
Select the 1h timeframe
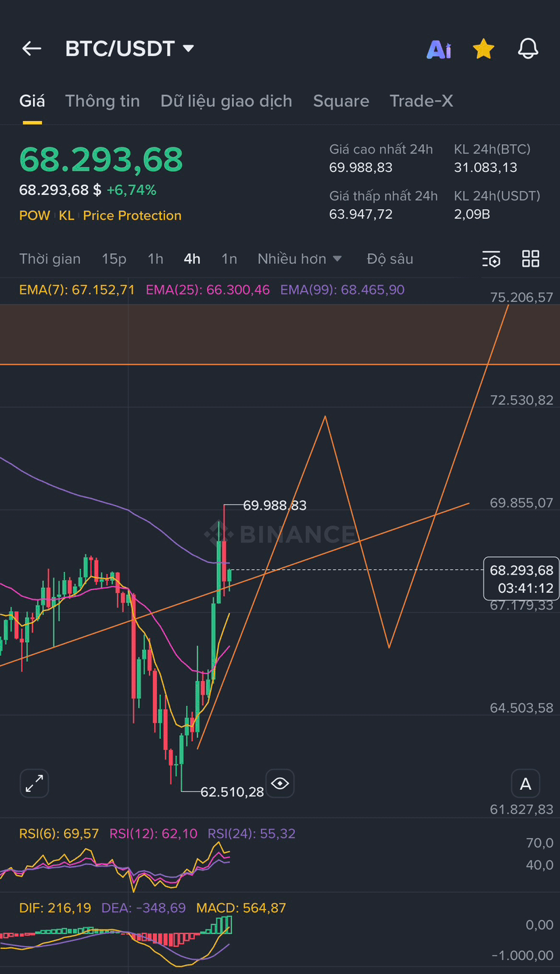tap(156, 259)
